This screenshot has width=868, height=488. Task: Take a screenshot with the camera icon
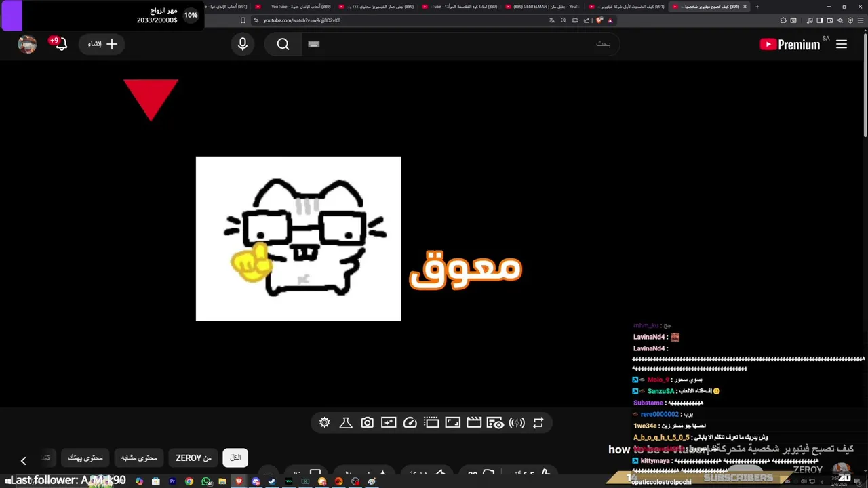click(x=367, y=423)
